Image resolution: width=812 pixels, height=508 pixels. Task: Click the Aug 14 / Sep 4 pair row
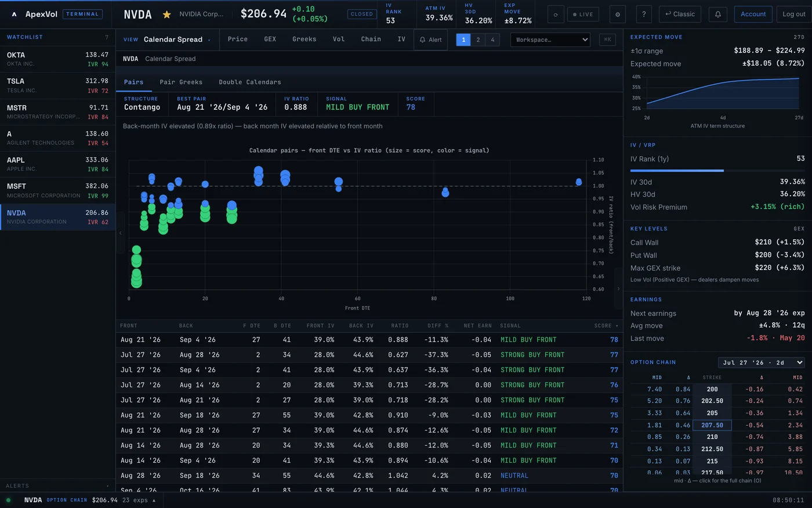369,460
